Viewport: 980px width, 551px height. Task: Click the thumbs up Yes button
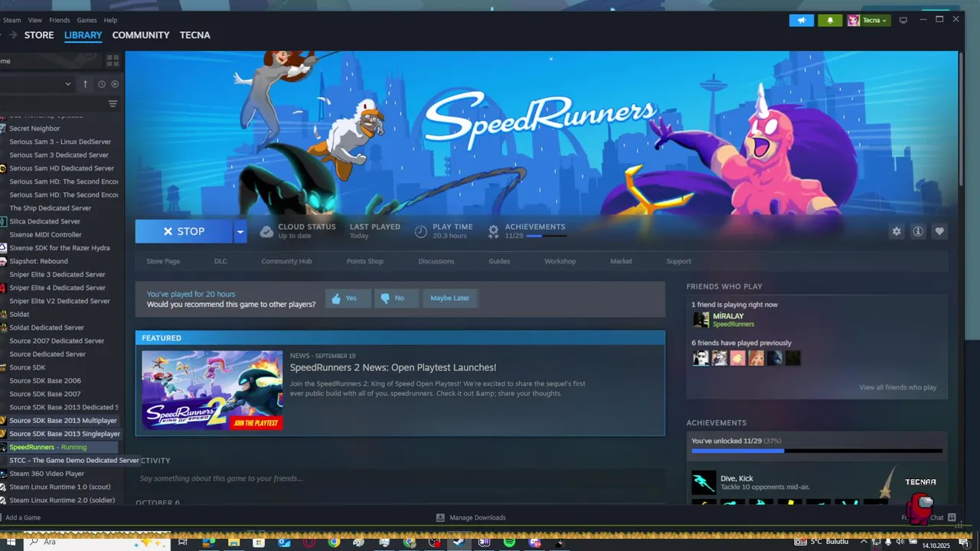click(x=348, y=298)
